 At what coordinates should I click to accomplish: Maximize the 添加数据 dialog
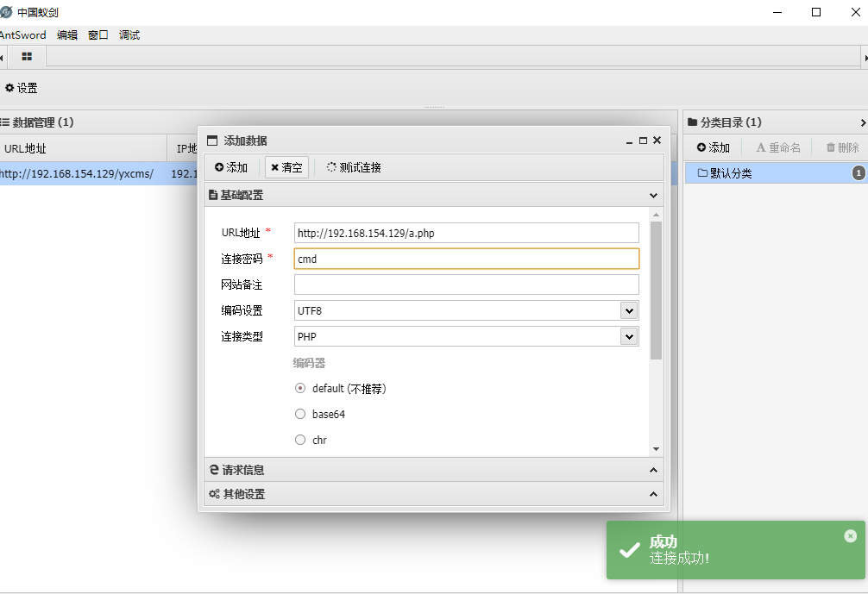click(x=644, y=141)
